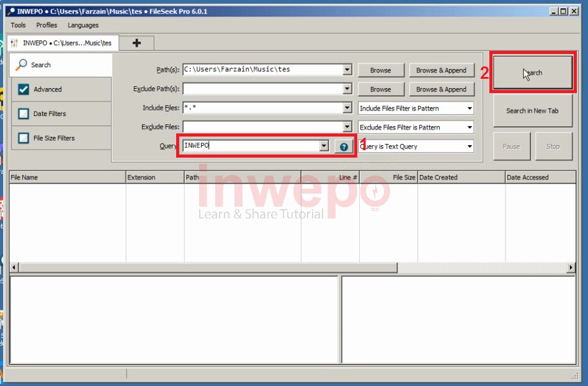Enable the File Size Filters checkbox
588x386 pixels.
click(x=23, y=138)
